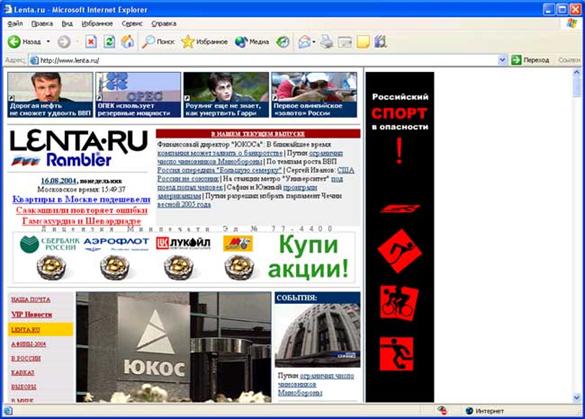Open the 'Квартиры в Москве подешевели' link
The image size is (585, 419).
click(x=81, y=199)
